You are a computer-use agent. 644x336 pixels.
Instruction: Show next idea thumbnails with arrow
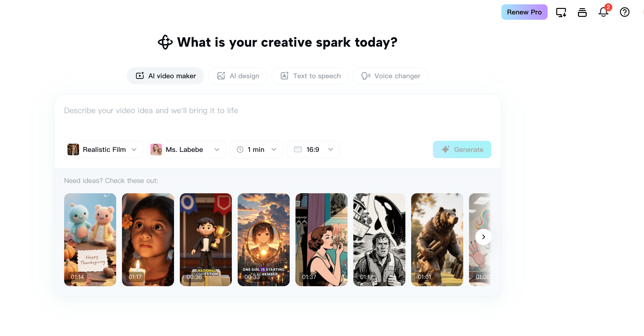[483, 237]
